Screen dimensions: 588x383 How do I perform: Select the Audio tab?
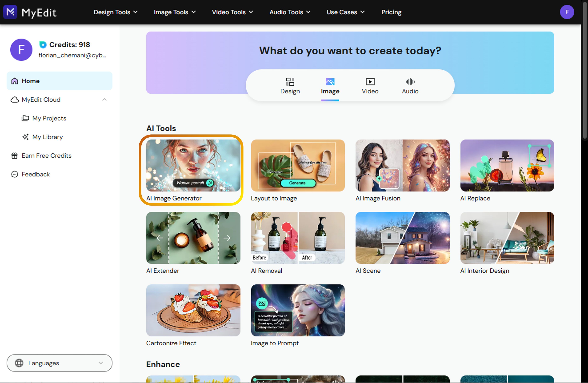click(410, 86)
